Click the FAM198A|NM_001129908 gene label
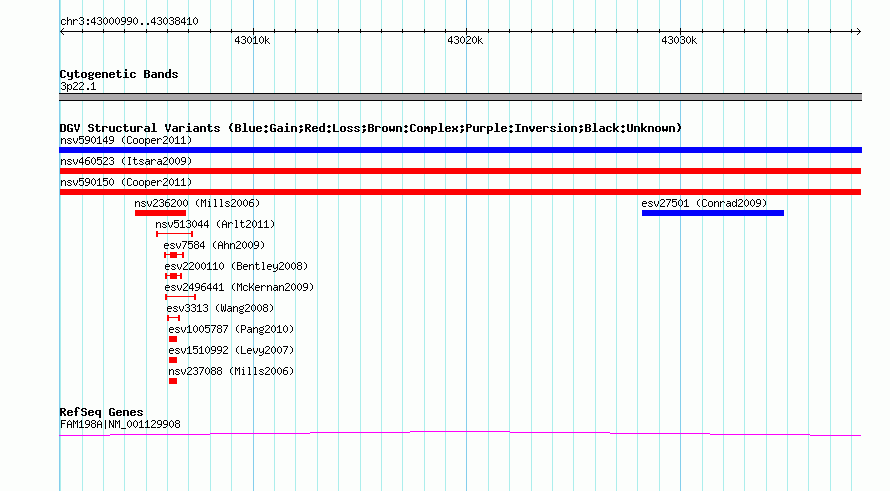This screenshot has height=491, width=890. [120, 424]
